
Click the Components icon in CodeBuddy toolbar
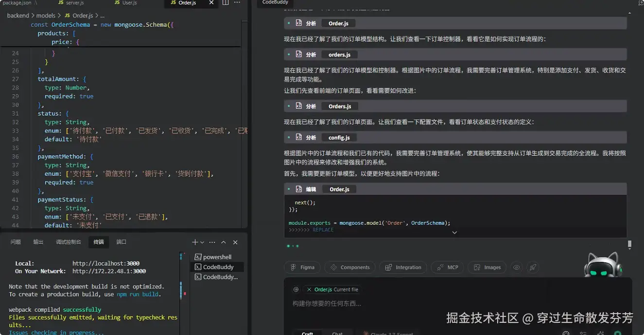pyautogui.click(x=349, y=267)
